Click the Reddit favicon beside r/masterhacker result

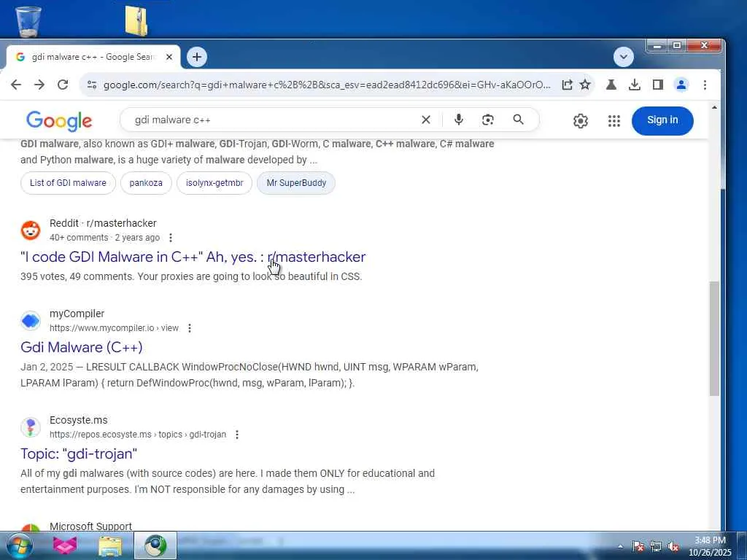[x=31, y=230]
